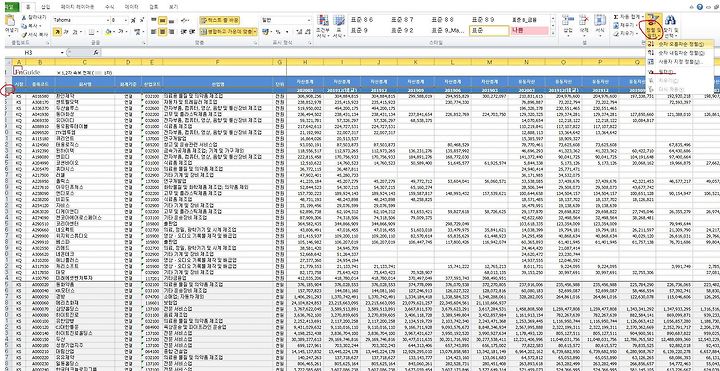Click the Decrease Decimal icon
The width and height of the screenshot is (720, 371).
point(308,32)
